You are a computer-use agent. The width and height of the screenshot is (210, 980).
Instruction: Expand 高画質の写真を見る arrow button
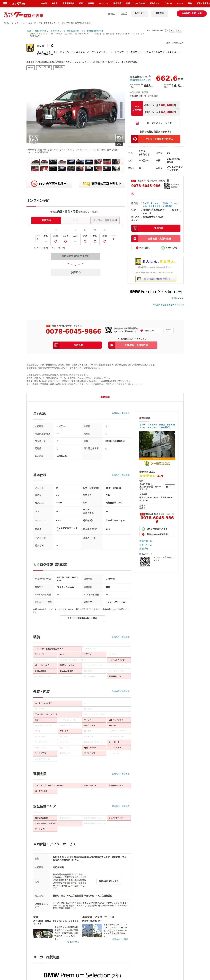point(101,184)
